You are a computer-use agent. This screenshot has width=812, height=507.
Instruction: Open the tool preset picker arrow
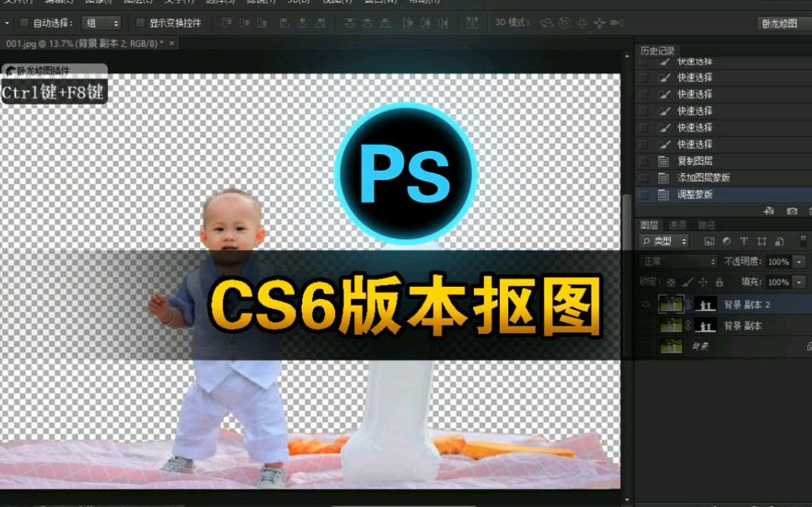[8, 23]
